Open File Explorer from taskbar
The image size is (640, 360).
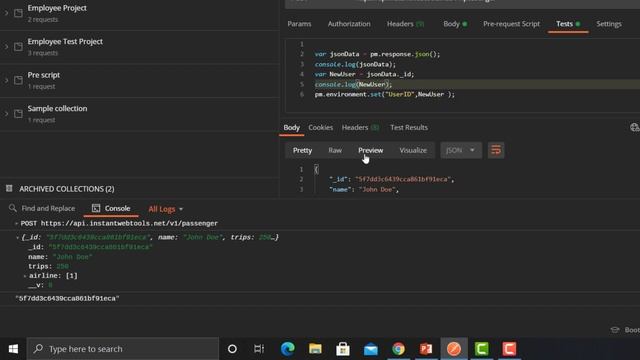click(315, 349)
